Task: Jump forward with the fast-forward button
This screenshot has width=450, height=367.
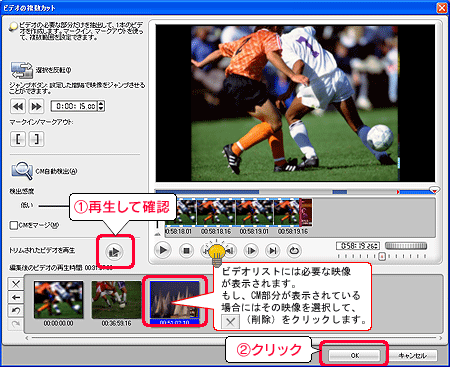Action: click(36, 106)
